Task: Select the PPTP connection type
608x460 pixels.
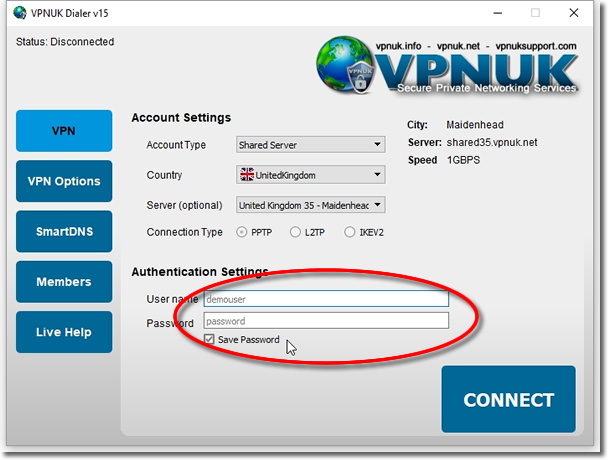Action: (242, 232)
